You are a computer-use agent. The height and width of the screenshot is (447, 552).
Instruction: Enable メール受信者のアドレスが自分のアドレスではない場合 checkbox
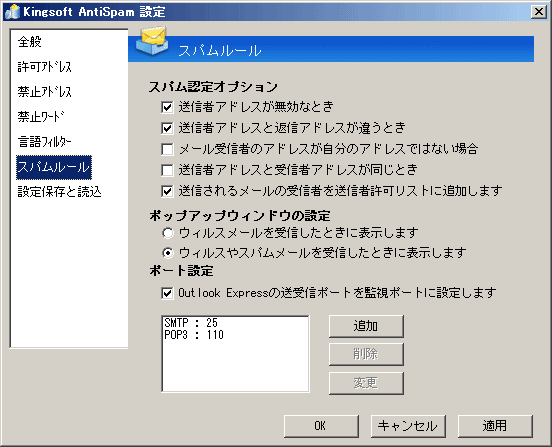(167, 149)
